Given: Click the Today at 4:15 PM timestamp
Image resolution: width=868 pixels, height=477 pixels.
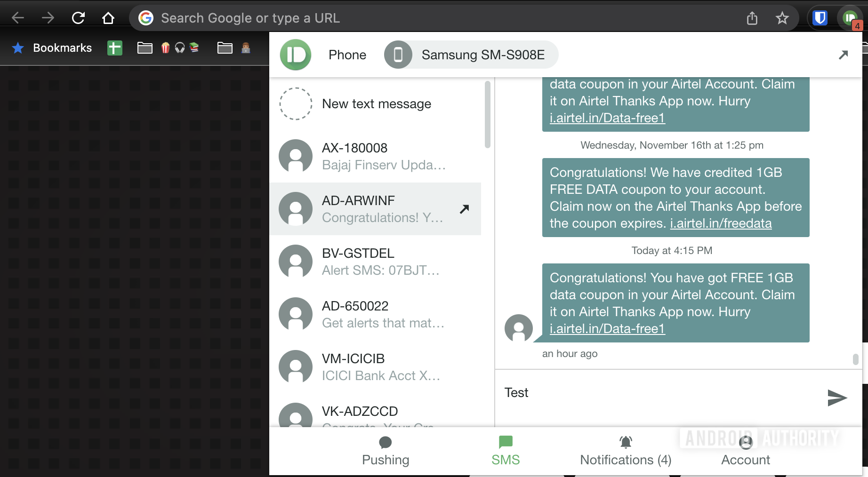Looking at the screenshot, I should click(672, 251).
